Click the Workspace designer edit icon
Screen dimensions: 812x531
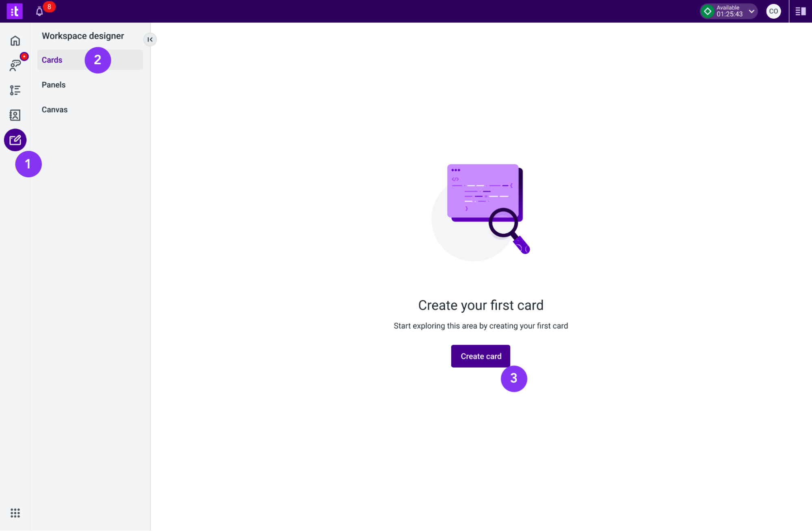click(x=15, y=140)
